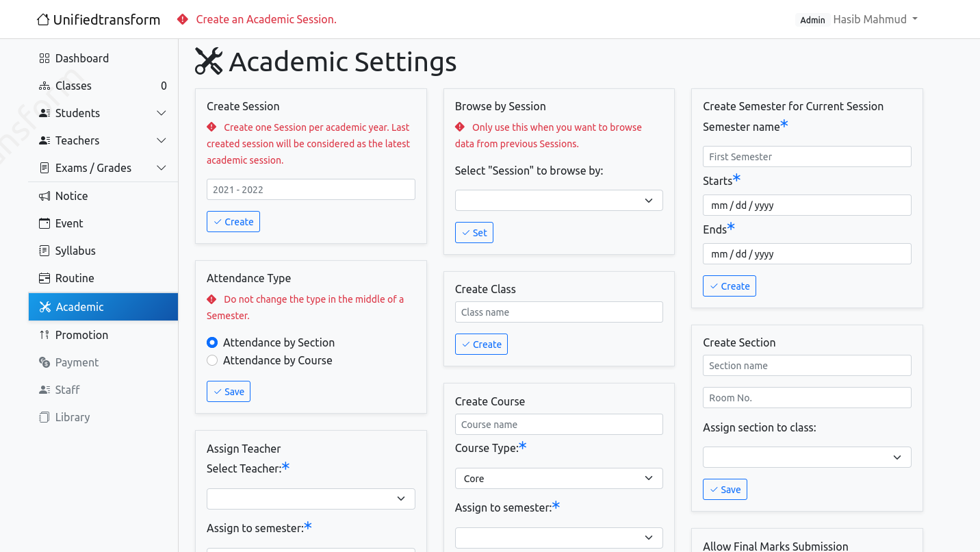Viewport: 980px width, 552px height.
Task: Click Create button under Create Session
Action: 233,222
